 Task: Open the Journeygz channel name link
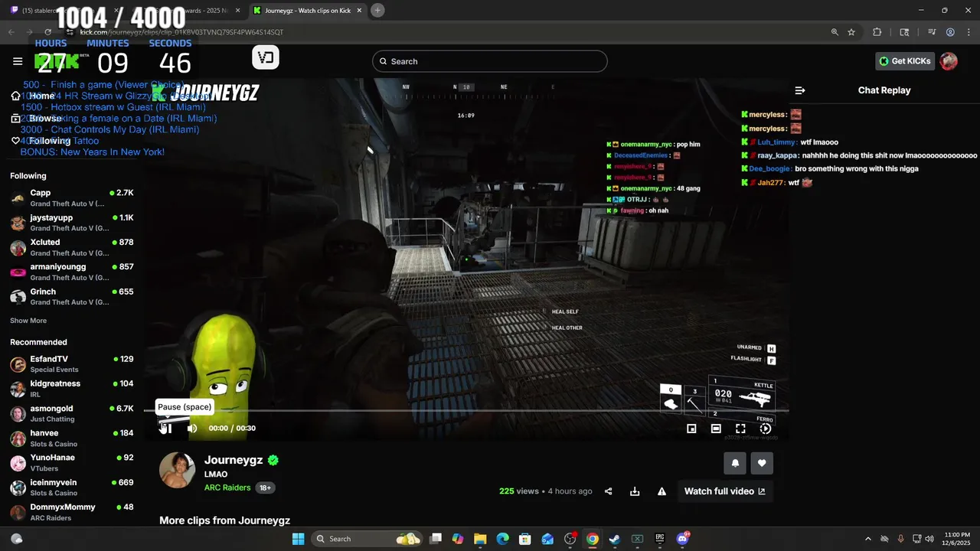tap(234, 460)
